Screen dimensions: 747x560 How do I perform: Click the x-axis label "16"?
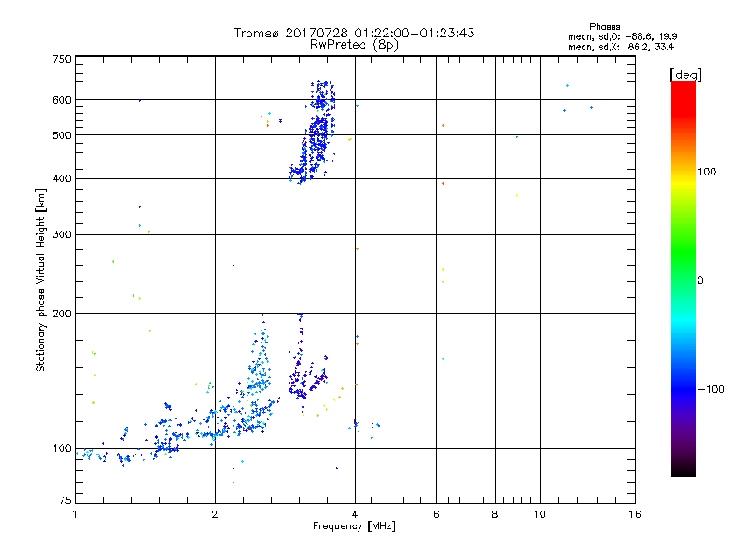[x=635, y=514]
